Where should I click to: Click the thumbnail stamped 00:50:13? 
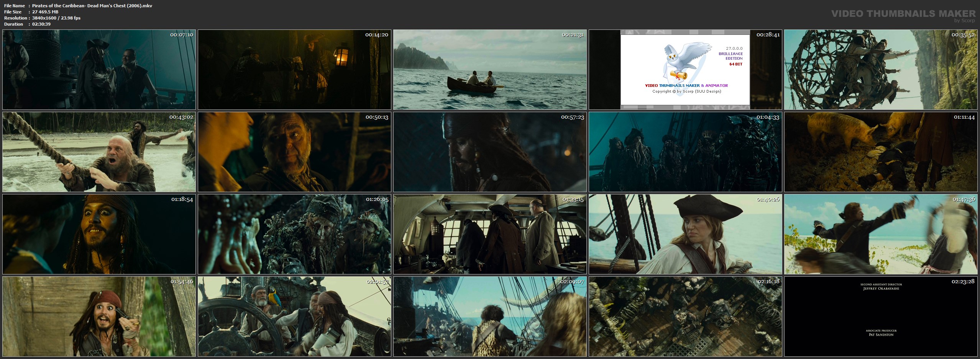coord(294,152)
